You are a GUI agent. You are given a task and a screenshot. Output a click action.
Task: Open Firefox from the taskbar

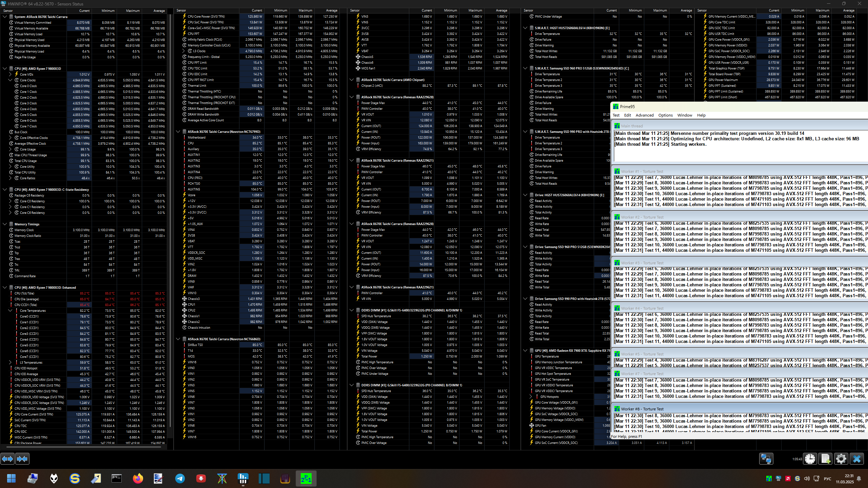[138, 479]
